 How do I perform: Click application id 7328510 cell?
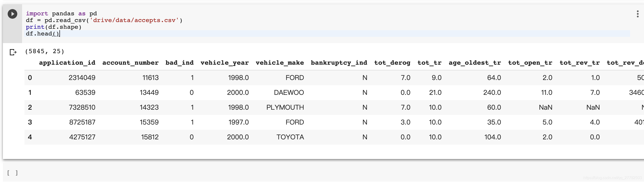82,107
